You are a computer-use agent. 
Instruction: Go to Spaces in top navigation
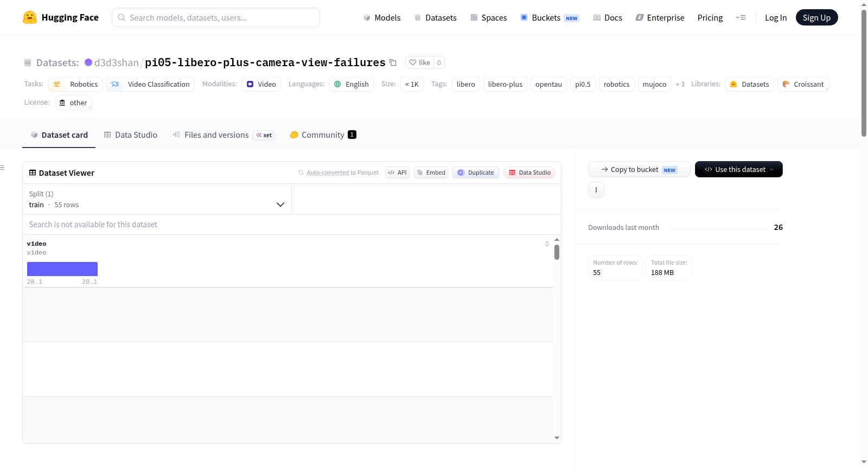pyautogui.click(x=488, y=17)
